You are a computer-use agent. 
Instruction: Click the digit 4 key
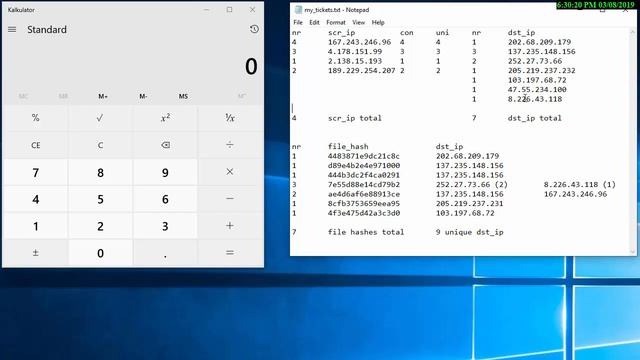coord(36,199)
